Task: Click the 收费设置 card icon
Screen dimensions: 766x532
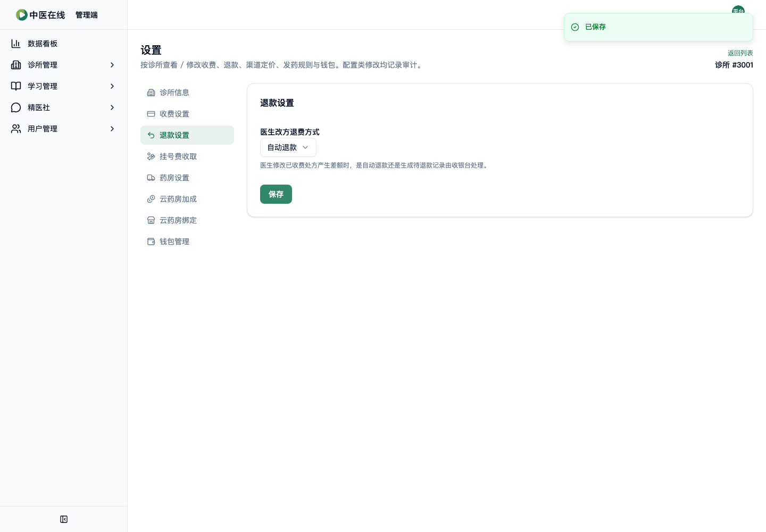Action: [151, 114]
